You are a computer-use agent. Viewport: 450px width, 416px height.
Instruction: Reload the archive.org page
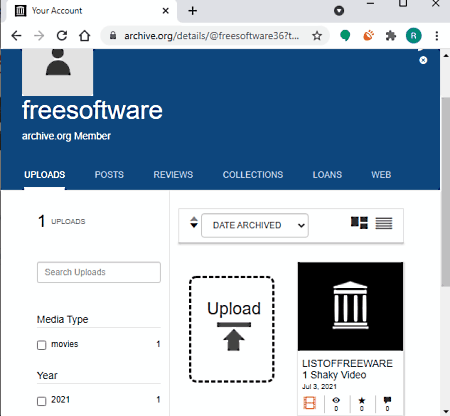62,35
